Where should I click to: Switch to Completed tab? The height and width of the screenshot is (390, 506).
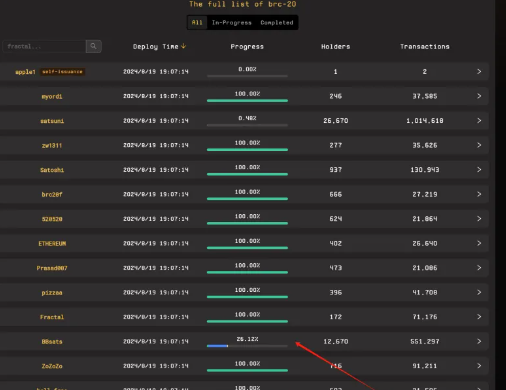277,23
